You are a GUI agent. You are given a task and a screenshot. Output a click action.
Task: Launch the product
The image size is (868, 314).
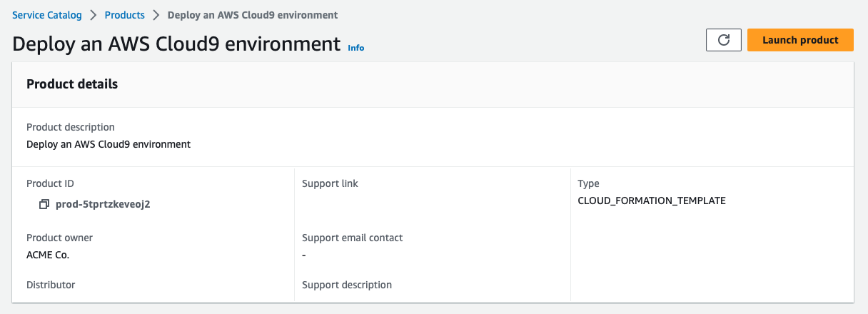pyautogui.click(x=800, y=40)
